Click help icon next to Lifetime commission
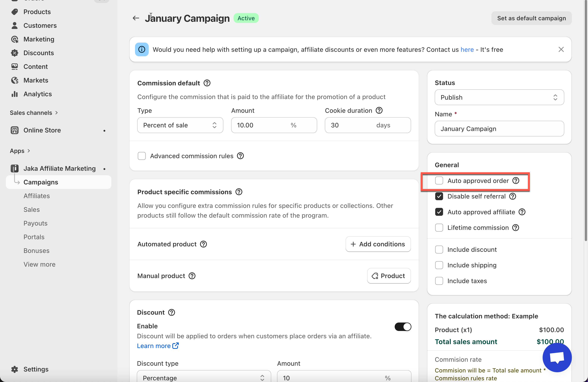588x382 pixels. 515,227
